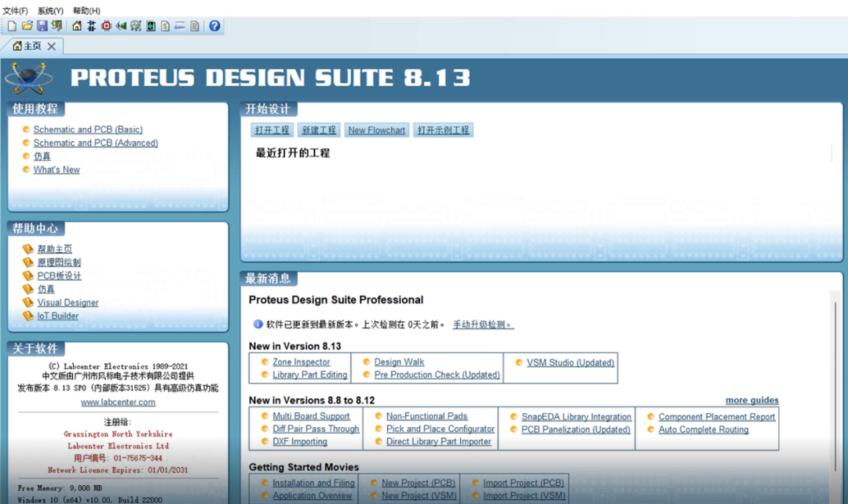Play the Installation and Filing movie
Image resolution: width=848 pixels, height=504 pixels.
pos(313,483)
